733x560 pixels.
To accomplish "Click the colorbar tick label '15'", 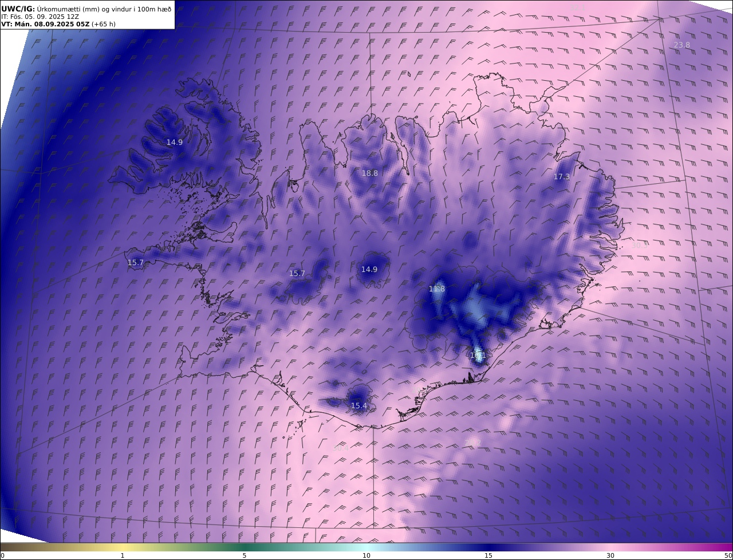I will pyautogui.click(x=488, y=555).
